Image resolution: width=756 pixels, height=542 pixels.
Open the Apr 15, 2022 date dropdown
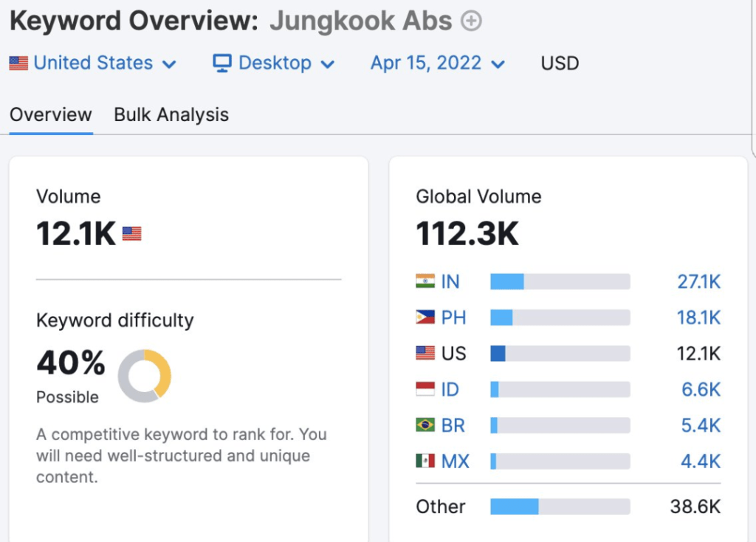click(437, 64)
